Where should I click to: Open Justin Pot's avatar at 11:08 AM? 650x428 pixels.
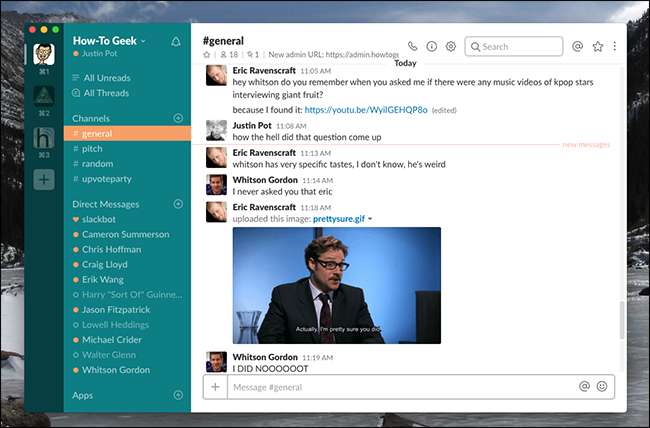point(216,131)
